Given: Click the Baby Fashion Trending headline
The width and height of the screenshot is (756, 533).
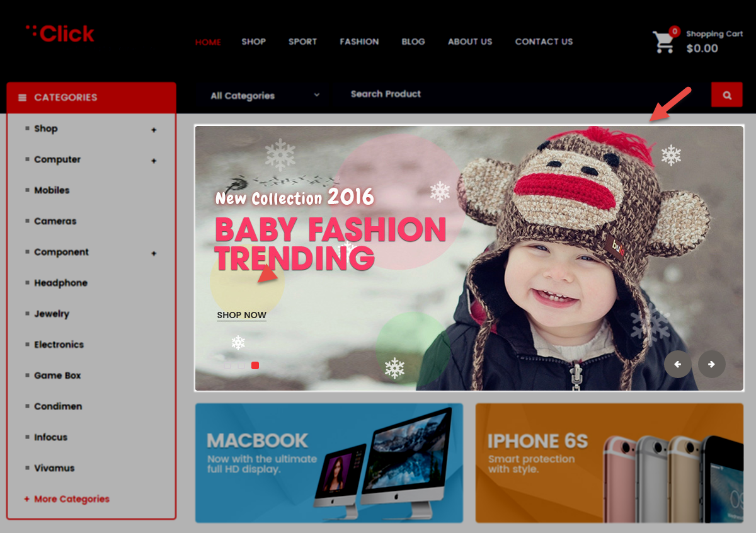Looking at the screenshot, I should tap(330, 244).
